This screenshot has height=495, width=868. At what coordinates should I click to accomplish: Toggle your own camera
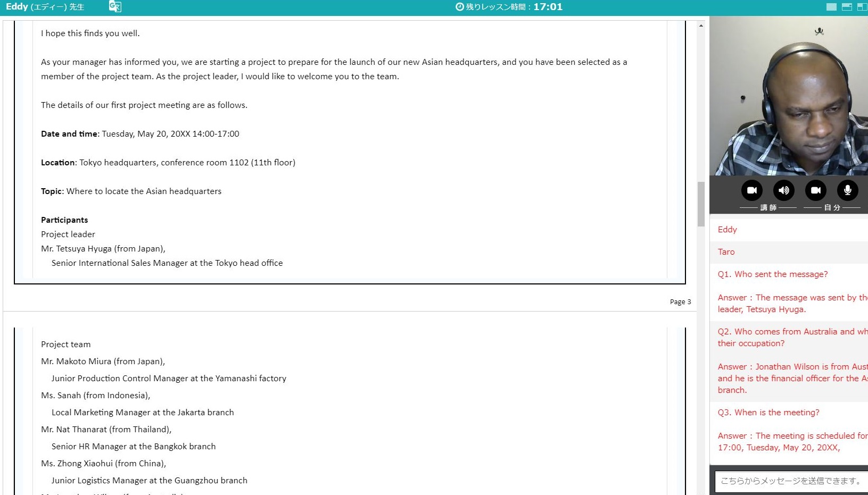point(815,190)
